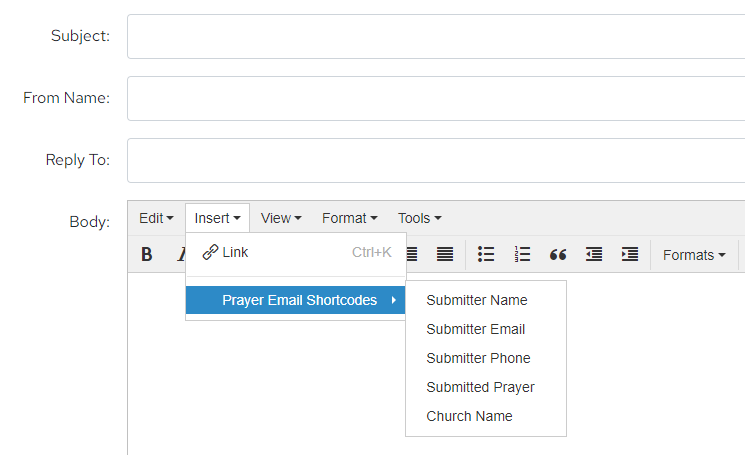Select Submitter Name shortcode

point(476,300)
